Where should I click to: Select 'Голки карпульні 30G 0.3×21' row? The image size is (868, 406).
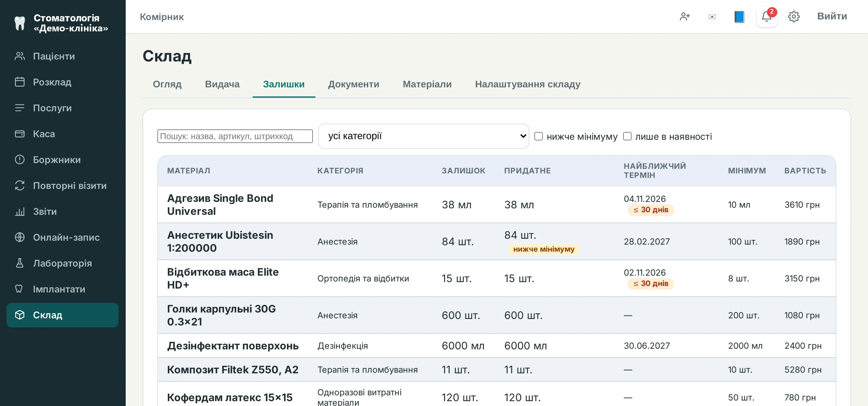point(496,315)
